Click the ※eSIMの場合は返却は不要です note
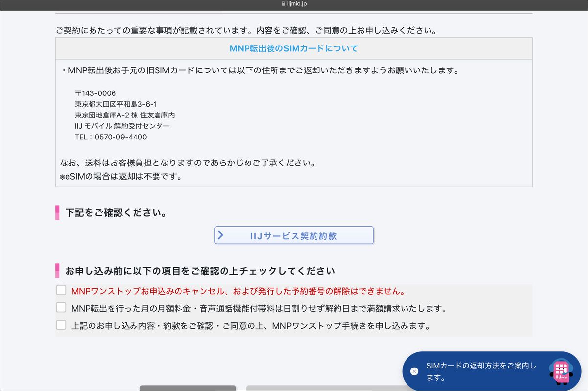The image size is (588, 391). [121, 176]
